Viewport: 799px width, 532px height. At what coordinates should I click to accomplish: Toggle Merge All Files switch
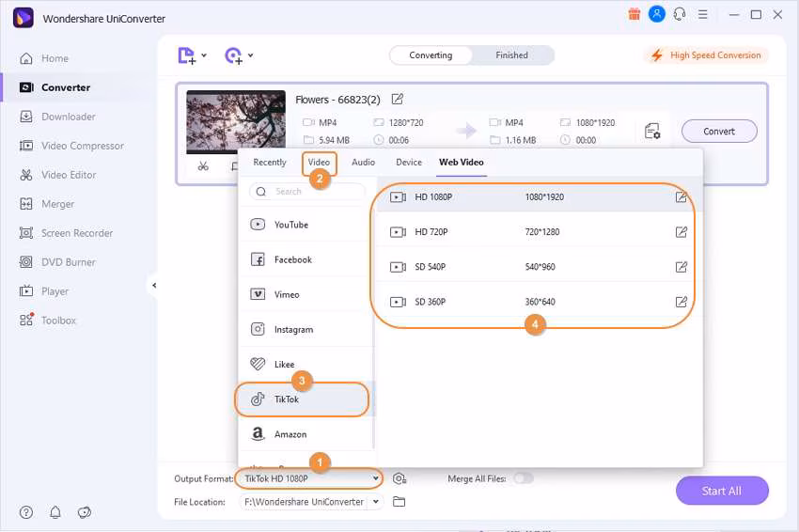524,478
